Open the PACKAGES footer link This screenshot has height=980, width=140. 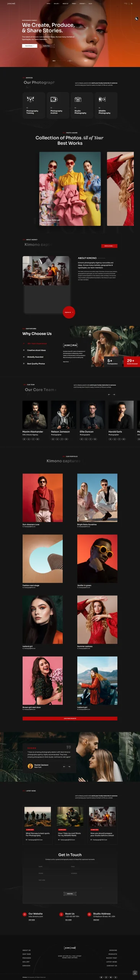26,958
